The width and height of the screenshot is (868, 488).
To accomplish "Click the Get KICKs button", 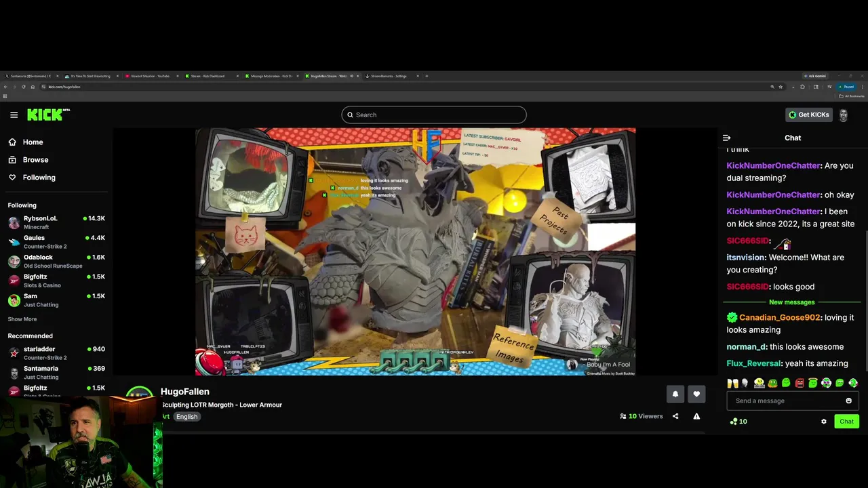I will click(809, 115).
